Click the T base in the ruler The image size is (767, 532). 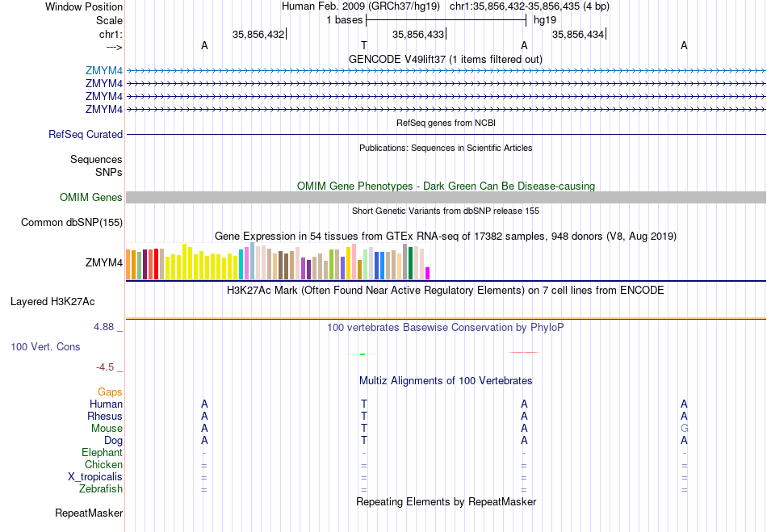click(364, 45)
